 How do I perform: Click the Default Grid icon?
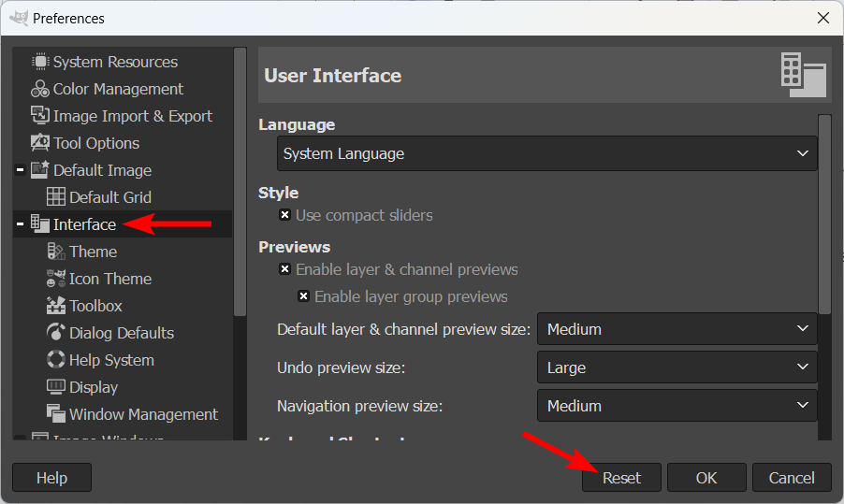click(x=55, y=197)
